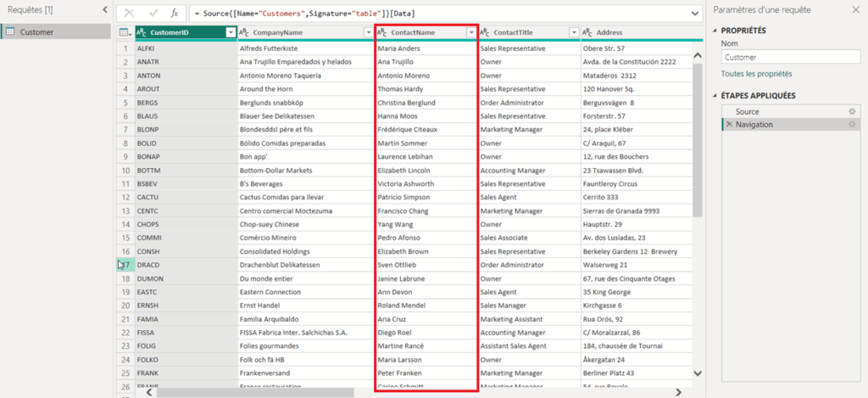The height and width of the screenshot is (398, 868).
Task: Click the fx function icon
Action: (x=175, y=14)
